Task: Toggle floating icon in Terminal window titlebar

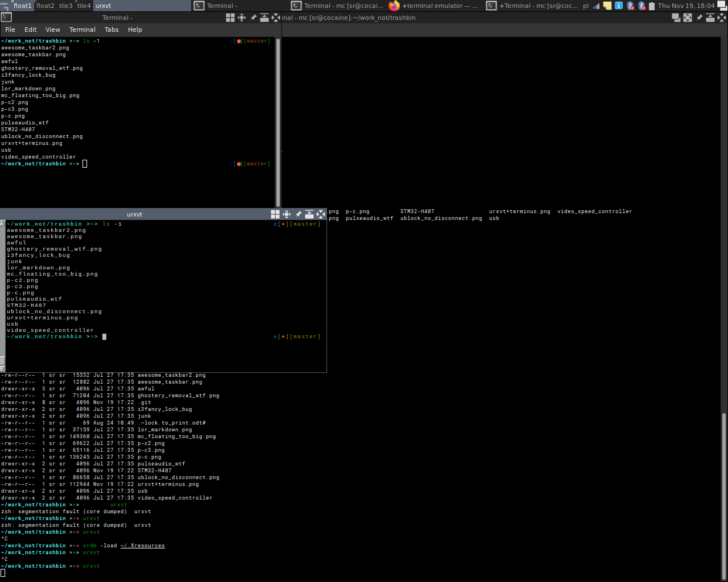Action: pyautogui.click(x=230, y=18)
